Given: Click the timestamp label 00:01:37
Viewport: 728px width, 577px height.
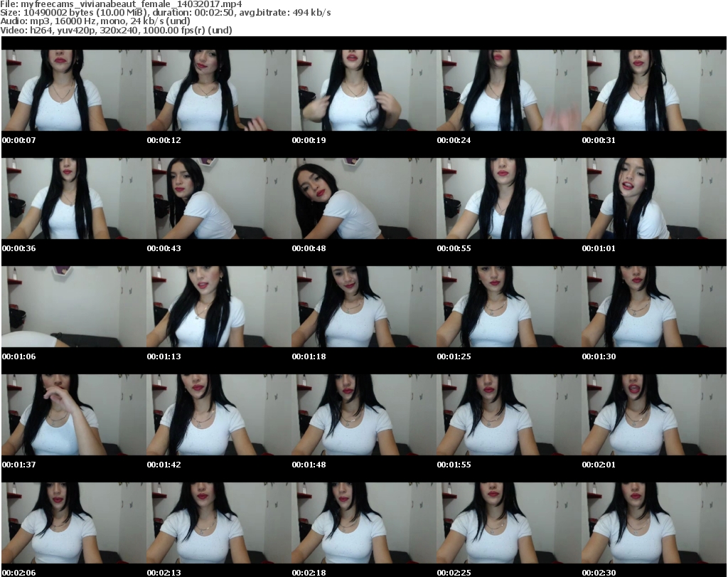Looking at the screenshot, I should (19, 465).
